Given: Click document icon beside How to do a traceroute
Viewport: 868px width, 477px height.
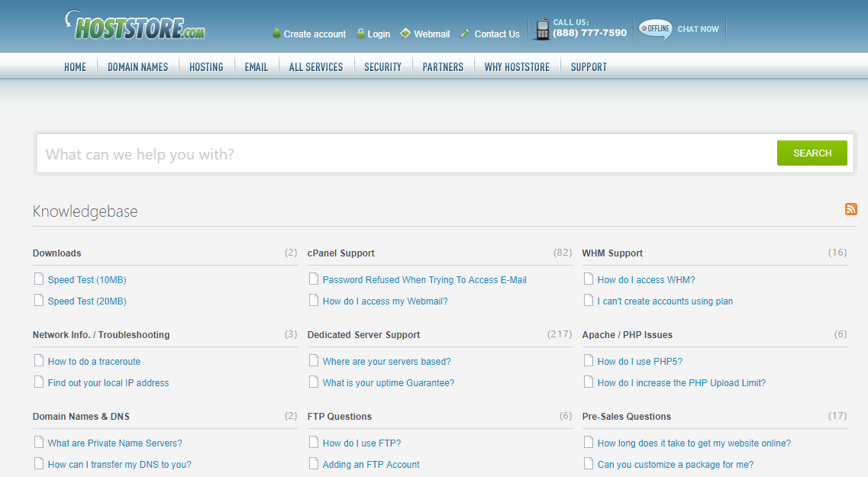Looking at the screenshot, I should [39, 361].
